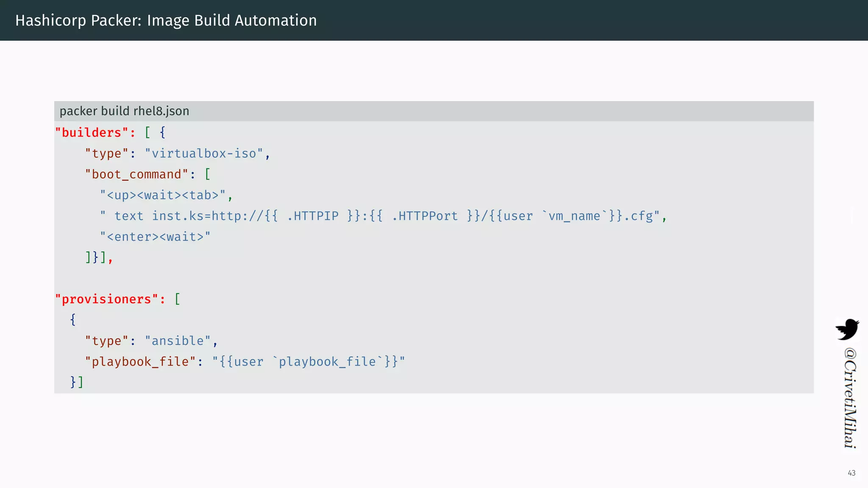Click the slide number 43
Screen dimensions: 868x488
click(x=851, y=473)
